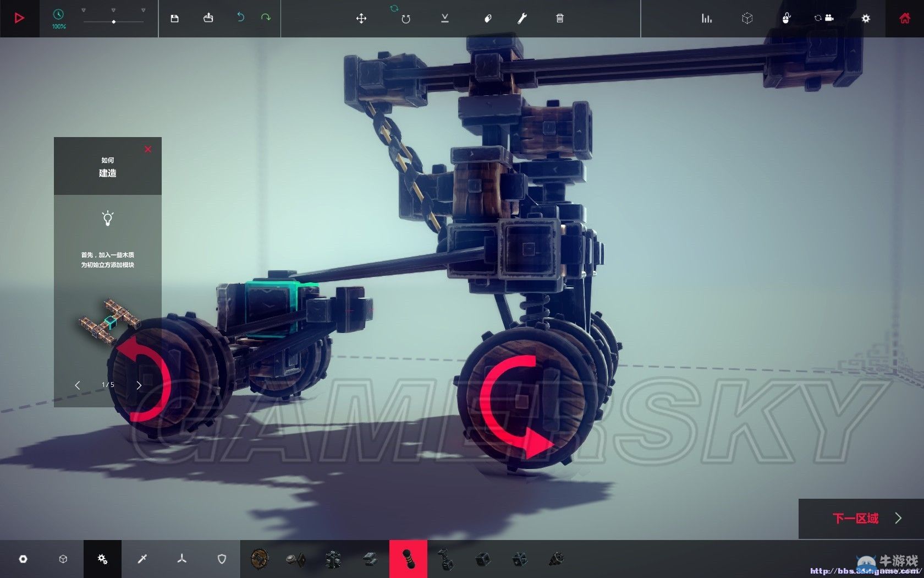Select the translate move tool
Image resolution: width=924 pixels, height=578 pixels.
(x=361, y=19)
